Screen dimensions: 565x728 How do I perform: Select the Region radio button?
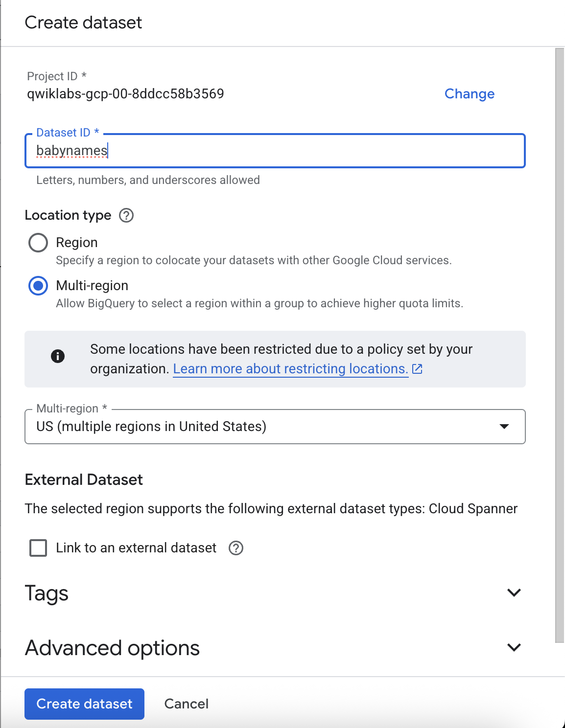pos(38,243)
